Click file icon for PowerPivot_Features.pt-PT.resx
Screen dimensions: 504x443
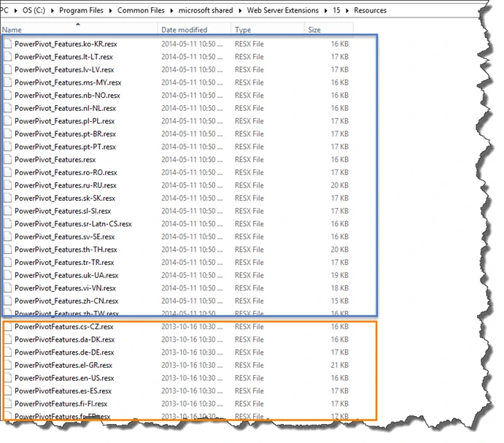click(8, 147)
